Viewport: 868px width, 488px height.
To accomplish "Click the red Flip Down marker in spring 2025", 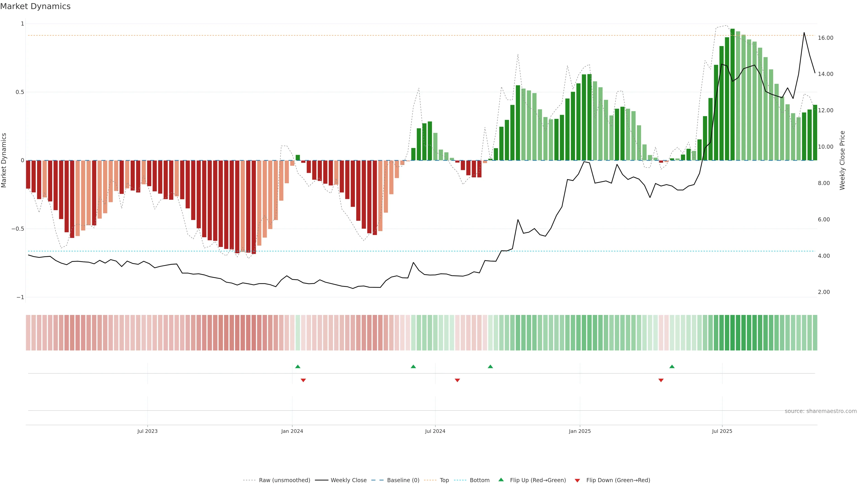I will [x=661, y=380].
